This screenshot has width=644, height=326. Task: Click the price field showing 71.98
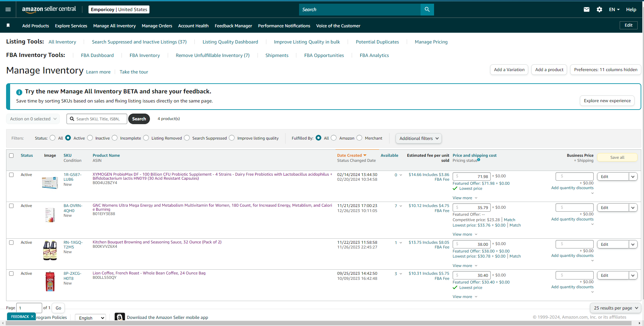[472, 176]
